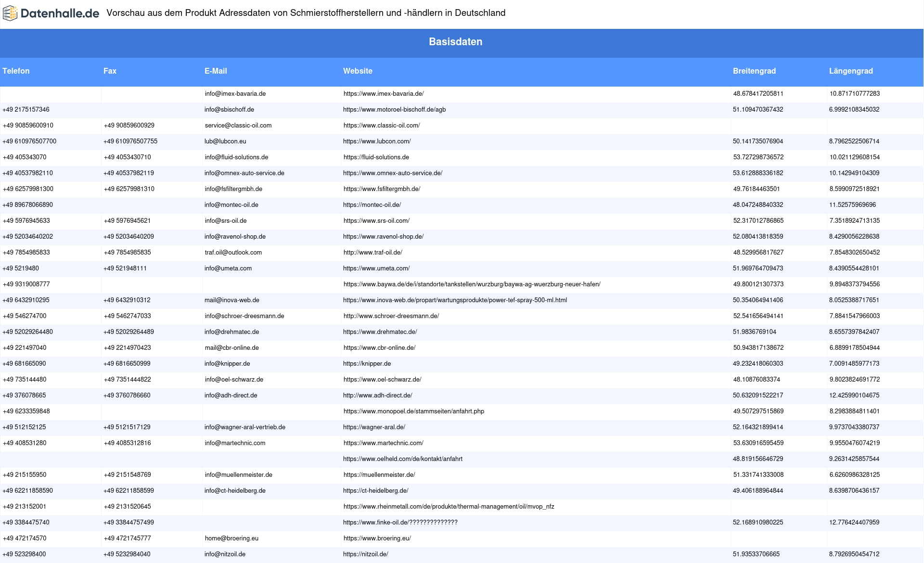The width and height of the screenshot is (924, 563).
Task: Select email info@nitzoil.de
Action: pos(225,554)
